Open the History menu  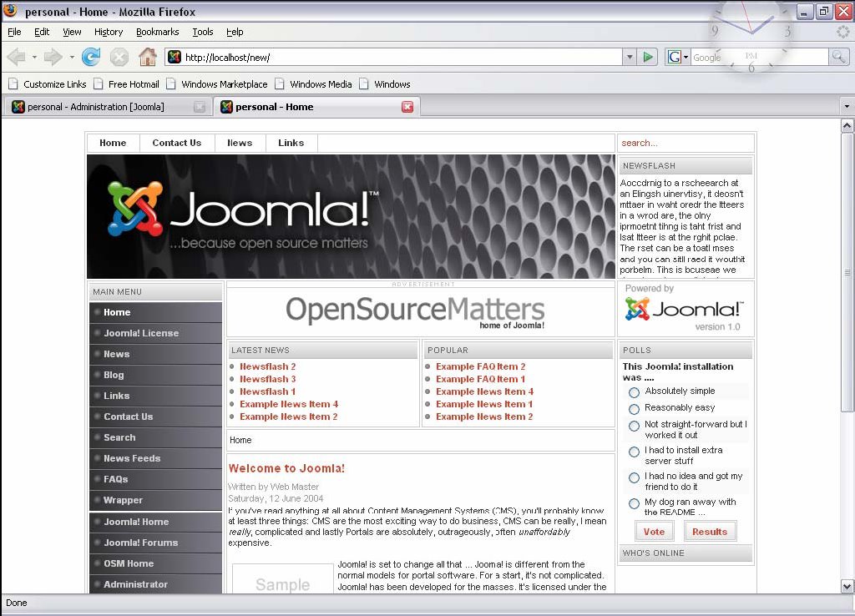coord(109,32)
